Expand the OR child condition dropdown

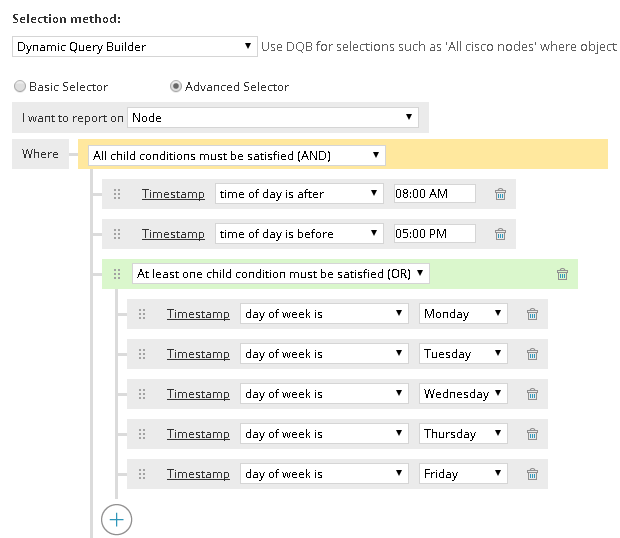(x=280, y=273)
